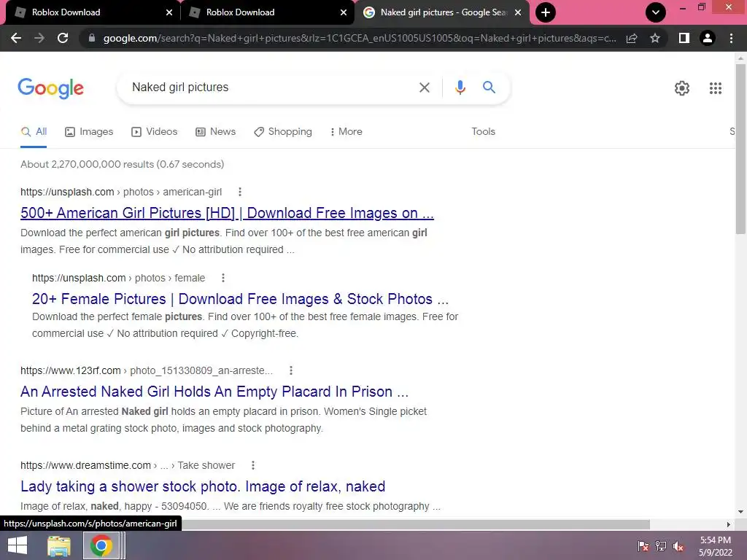
Task: Switch to Videos results
Action: pos(155,132)
